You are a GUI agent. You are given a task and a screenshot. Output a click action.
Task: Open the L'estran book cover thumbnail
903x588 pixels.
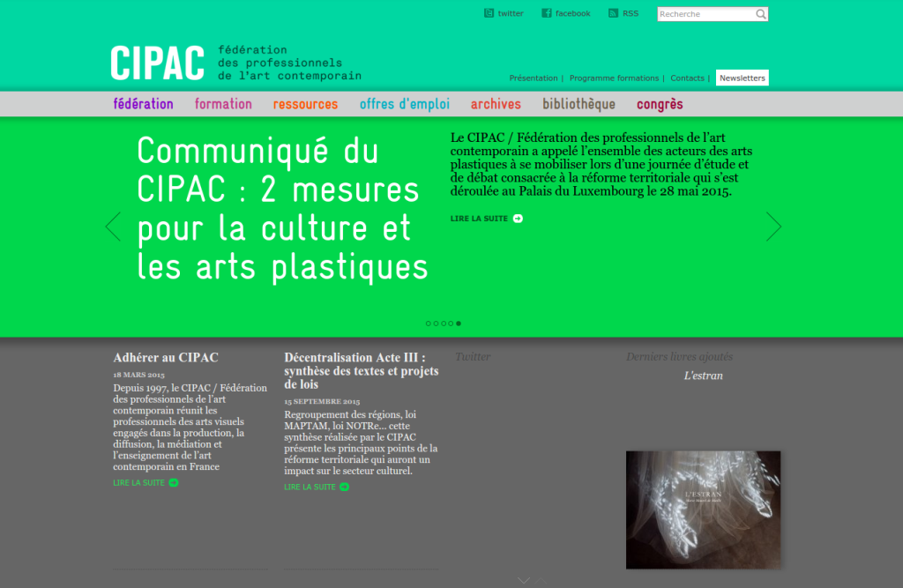pos(703,510)
